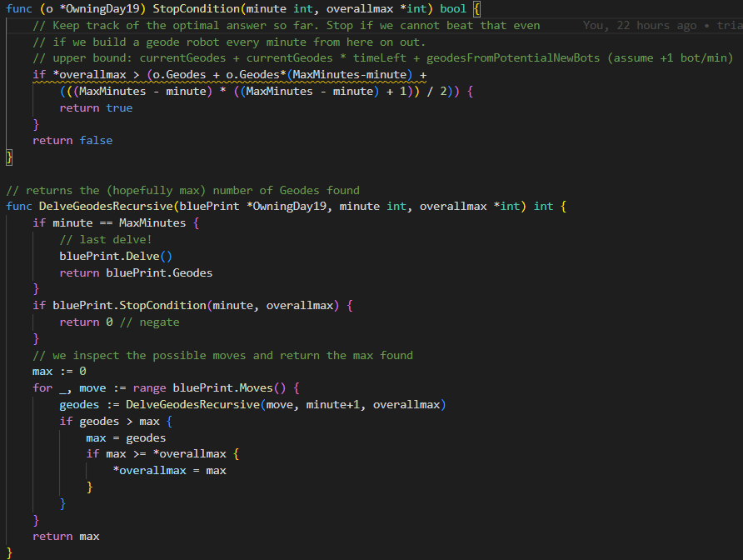Click the recursive call on the 'geodes :=' line
The image size is (743, 560).
[286, 405]
